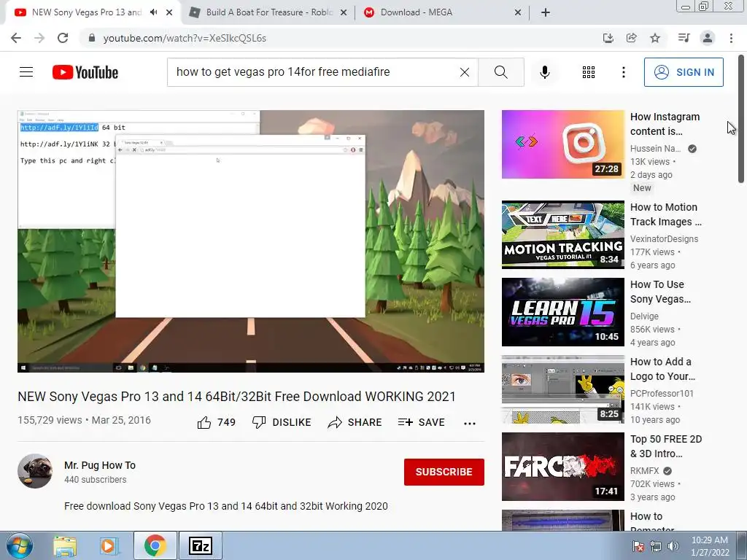Image resolution: width=747 pixels, height=560 pixels.
Task: Bookmark this page with star icon
Action: click(x=655, y=38)
